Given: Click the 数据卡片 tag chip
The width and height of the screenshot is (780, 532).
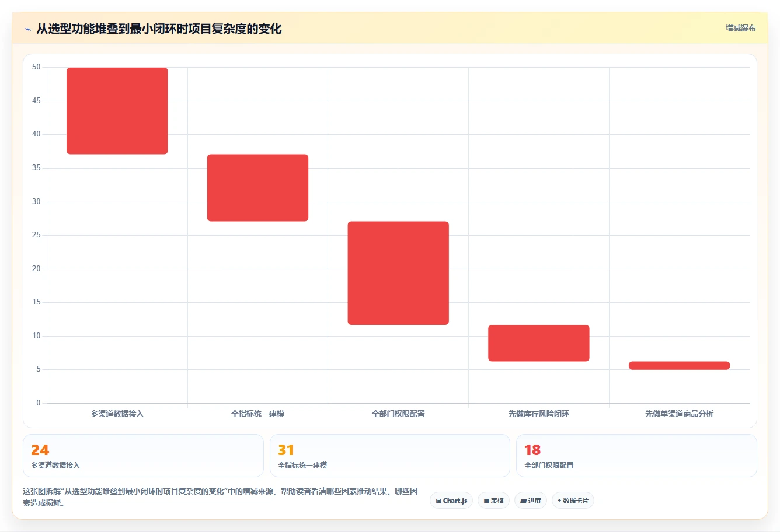Looking at the screenshot, I should [573, 501].
